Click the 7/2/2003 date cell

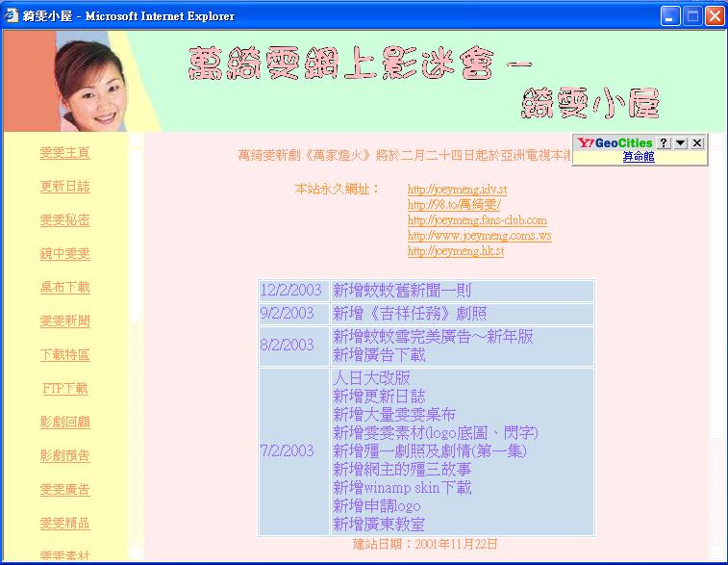293,451
